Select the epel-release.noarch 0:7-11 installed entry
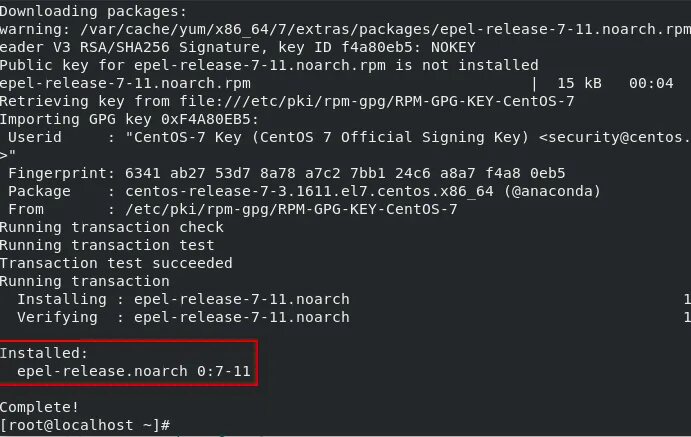This screenshot has width=691, height=437. coord(133,371)
